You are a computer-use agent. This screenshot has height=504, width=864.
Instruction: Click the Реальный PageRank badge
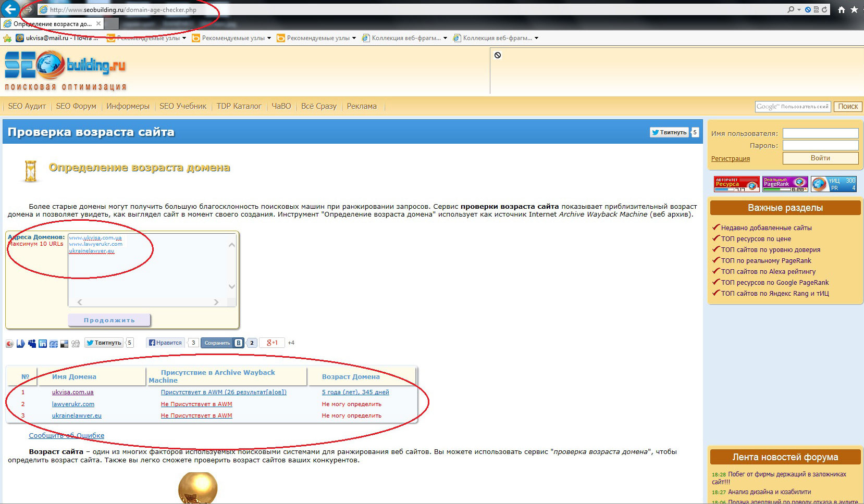pyautogui.click(x=785, y=184)
